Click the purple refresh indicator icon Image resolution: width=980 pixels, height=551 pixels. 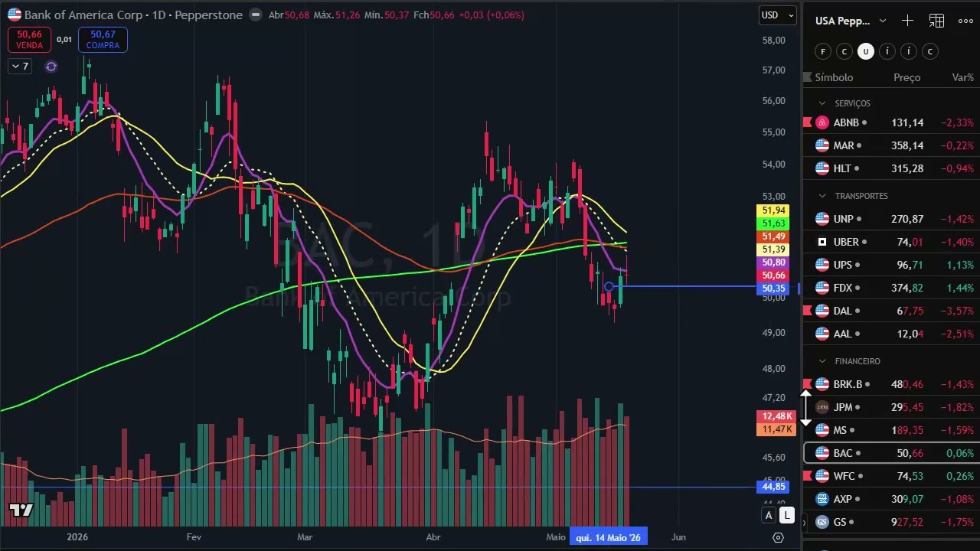click(51, 67)
